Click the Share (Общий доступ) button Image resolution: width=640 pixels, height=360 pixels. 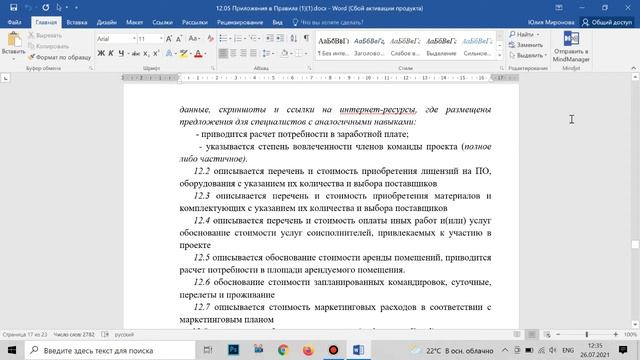(x=607, y=22)
